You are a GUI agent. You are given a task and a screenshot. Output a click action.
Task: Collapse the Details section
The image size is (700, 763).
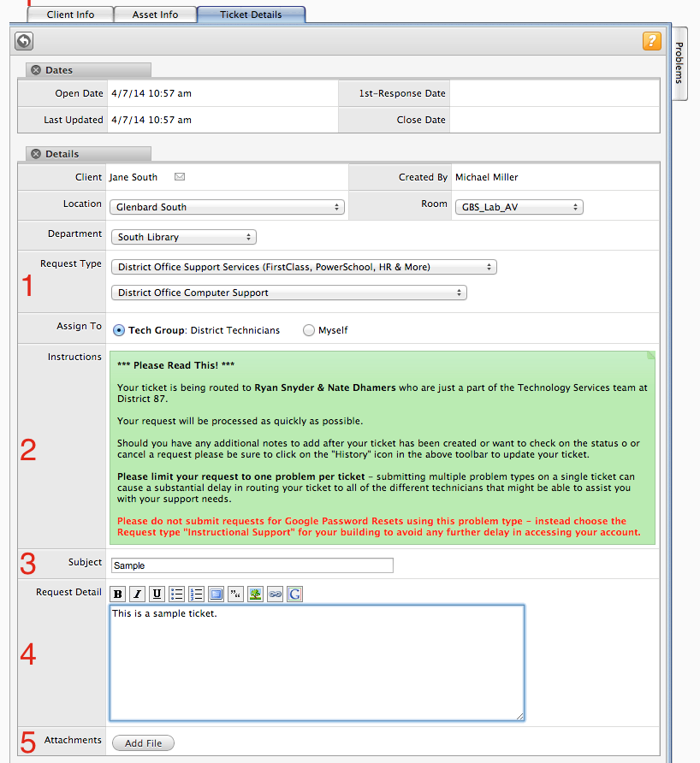coord(36,154)
